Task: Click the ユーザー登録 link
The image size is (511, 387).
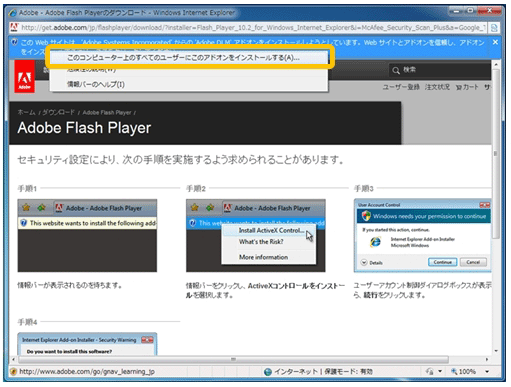Action: coord(401,87)
